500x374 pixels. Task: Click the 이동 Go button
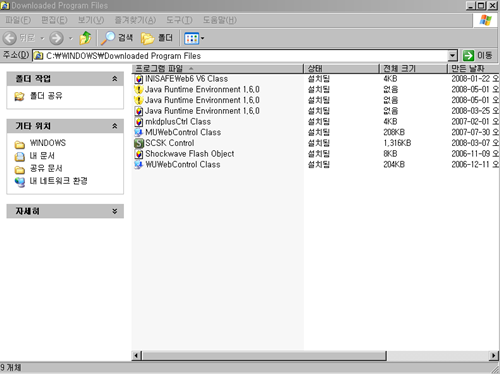coord(478,55)
